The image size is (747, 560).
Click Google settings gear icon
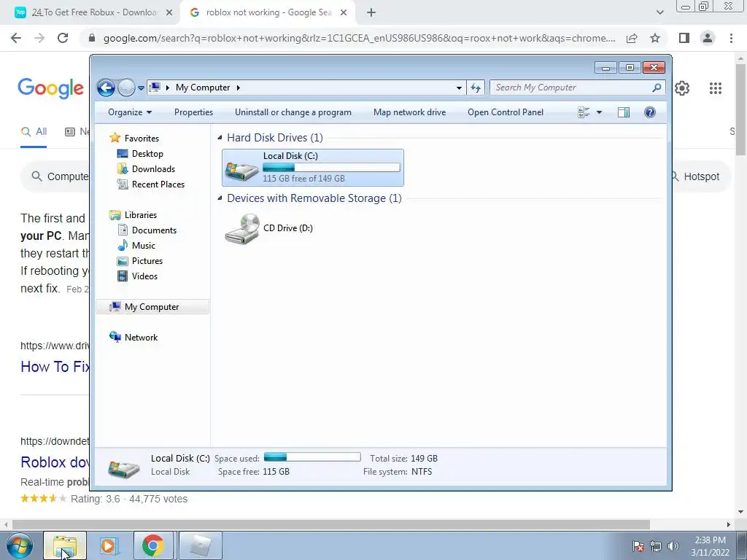(x=682, y=88)
